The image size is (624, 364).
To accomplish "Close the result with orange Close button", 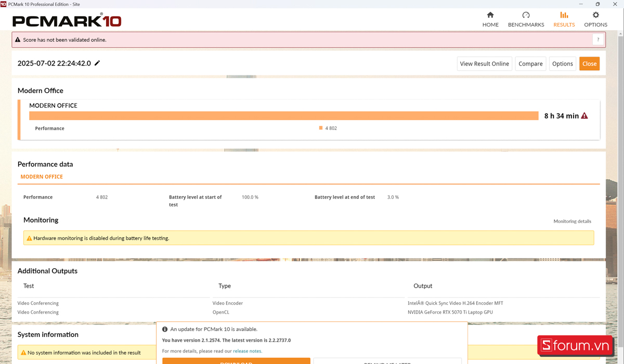I will 589,63.
